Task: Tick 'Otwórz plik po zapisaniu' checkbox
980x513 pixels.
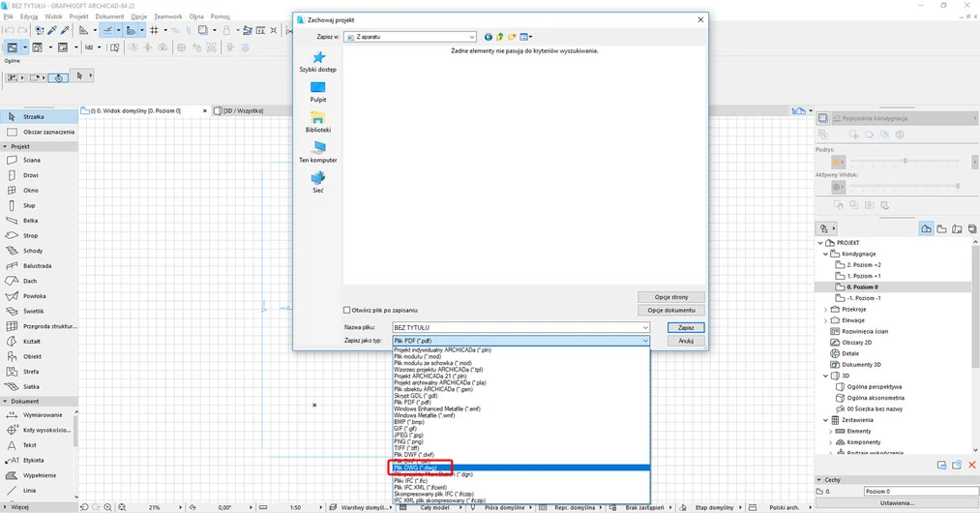Action: tap(347, 310)
